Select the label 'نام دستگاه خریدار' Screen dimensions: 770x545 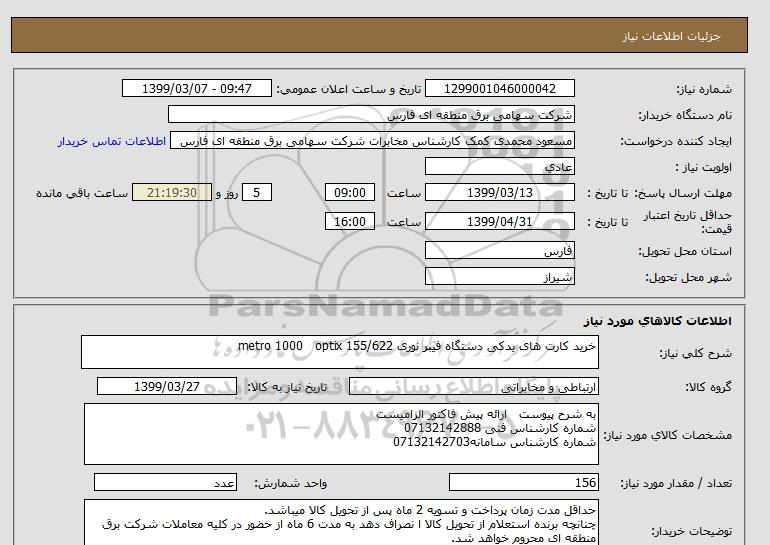coord(685,115)
